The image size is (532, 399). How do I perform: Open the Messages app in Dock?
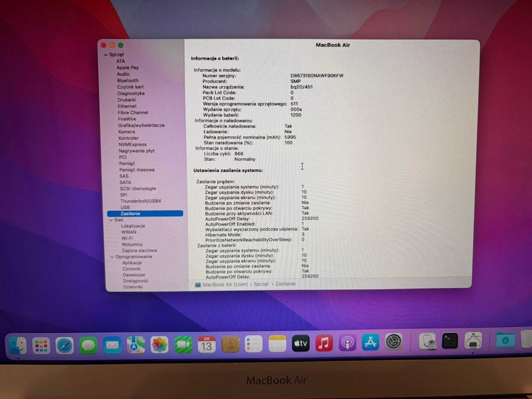tap(88, 346)
